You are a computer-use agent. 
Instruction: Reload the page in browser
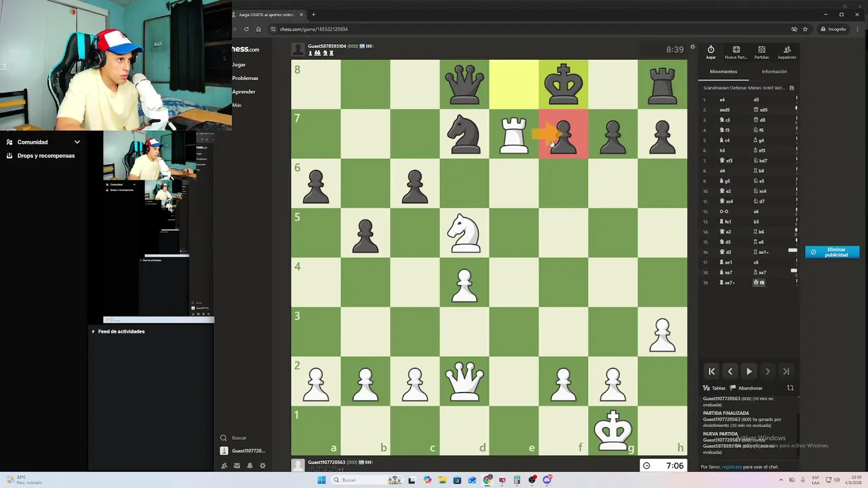246,29
